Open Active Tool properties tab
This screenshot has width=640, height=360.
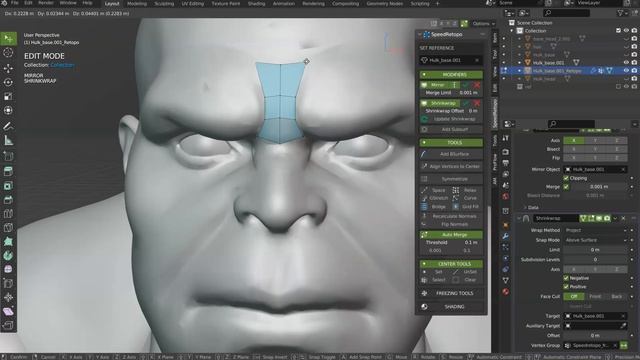(506, 138)
